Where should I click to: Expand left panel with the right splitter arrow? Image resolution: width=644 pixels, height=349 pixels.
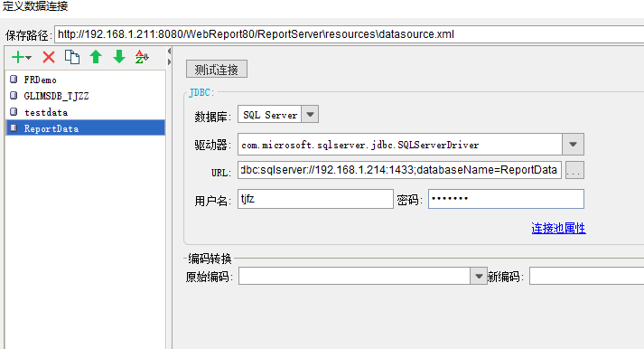(169, 62)
